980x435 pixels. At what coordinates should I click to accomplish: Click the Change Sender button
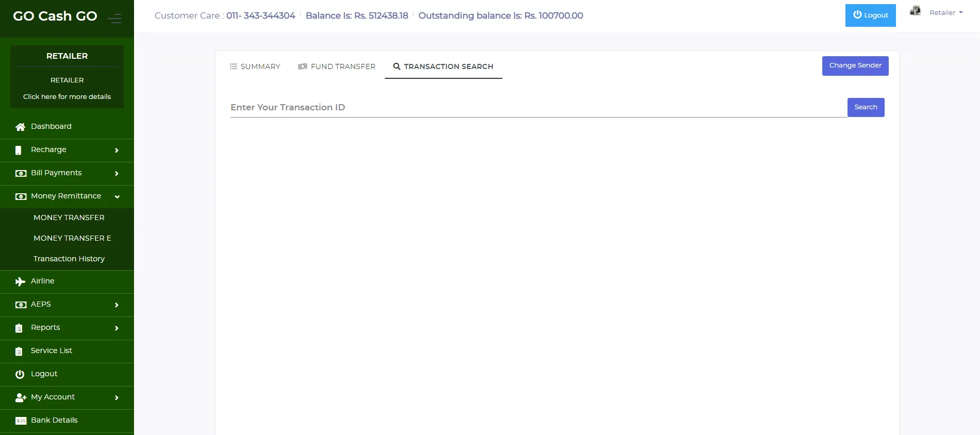pyautogui.click(x=855, y=66)
